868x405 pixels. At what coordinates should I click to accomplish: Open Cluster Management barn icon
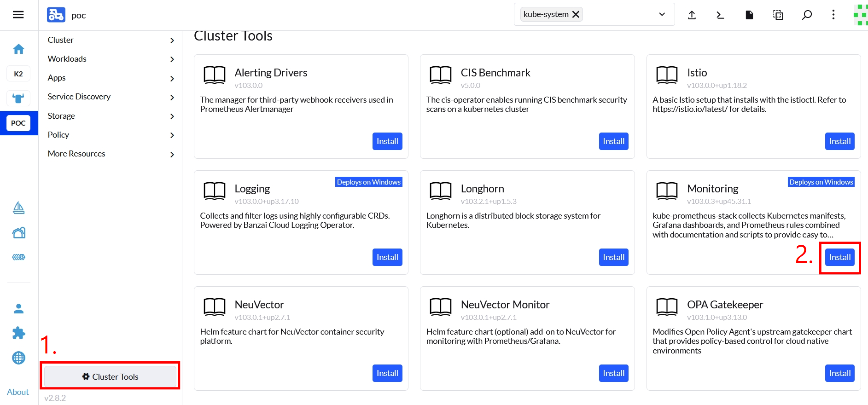[18, 233]
